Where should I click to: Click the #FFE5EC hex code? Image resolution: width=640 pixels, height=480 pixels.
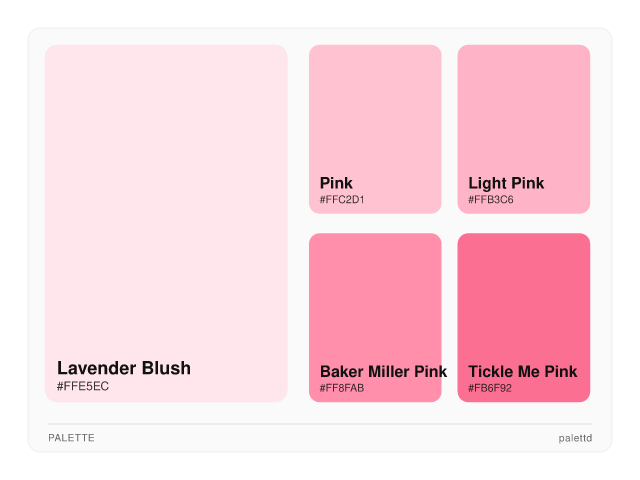tap(83, 386)
